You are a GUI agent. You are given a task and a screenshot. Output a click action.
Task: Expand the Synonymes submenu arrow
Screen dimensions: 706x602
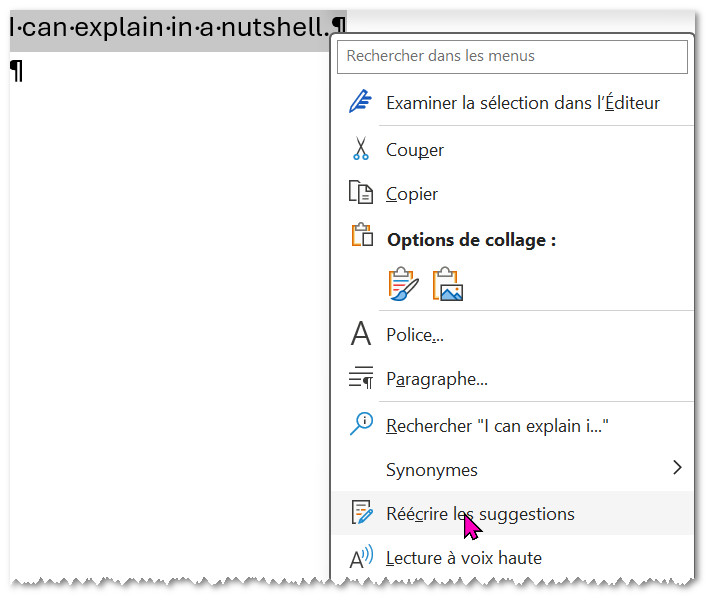pyautogui.click(x=677, y=468)
